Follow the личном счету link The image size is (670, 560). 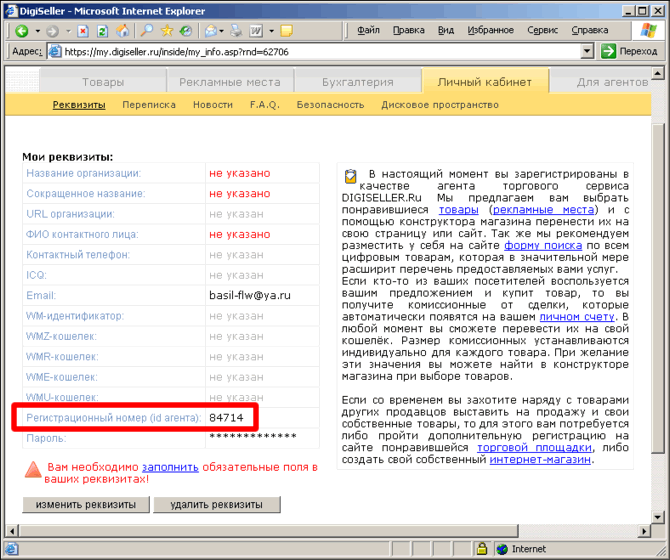point(577,317)
